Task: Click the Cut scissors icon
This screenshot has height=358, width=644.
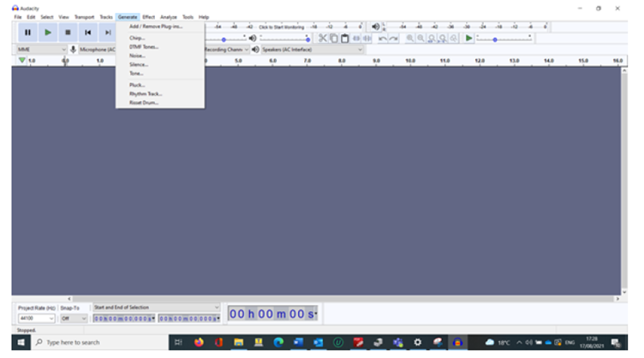Action: tap(323, 39)
